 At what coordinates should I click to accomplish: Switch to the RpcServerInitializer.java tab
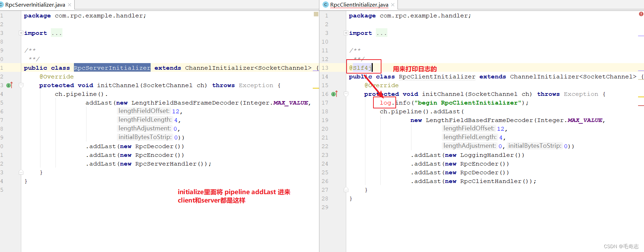tap(35, 5)
